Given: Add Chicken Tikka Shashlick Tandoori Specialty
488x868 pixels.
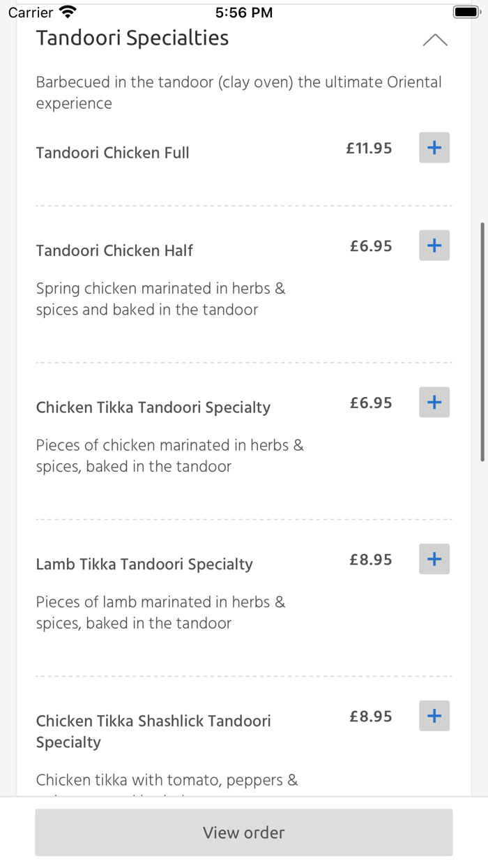Looking at the screenshot, I should tap(434, 715).
